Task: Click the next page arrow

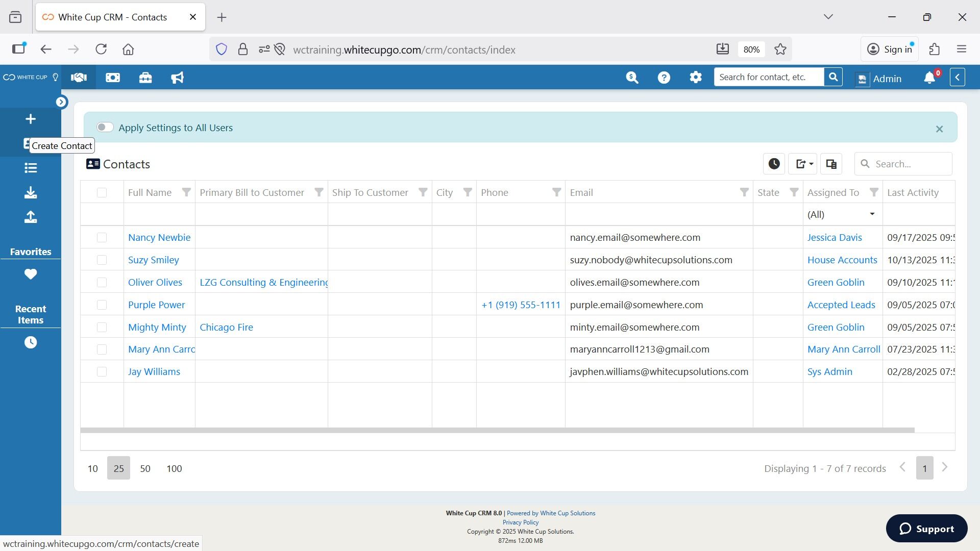Action: [945, 467]
